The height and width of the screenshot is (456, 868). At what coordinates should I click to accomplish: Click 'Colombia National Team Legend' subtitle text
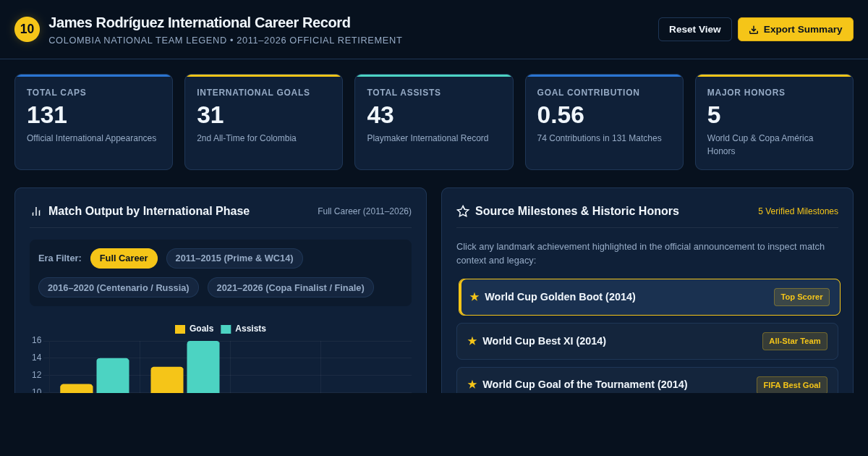137,41
